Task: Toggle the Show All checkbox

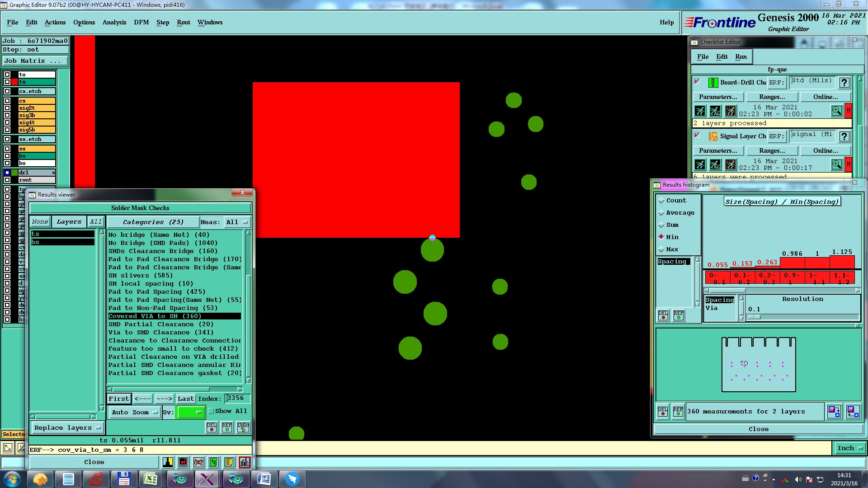Action: [x=211, y=411]
